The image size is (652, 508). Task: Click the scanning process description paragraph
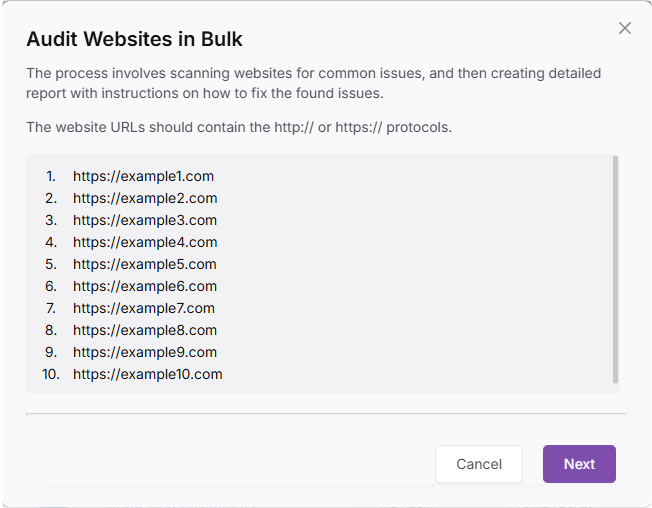(313, 83)
